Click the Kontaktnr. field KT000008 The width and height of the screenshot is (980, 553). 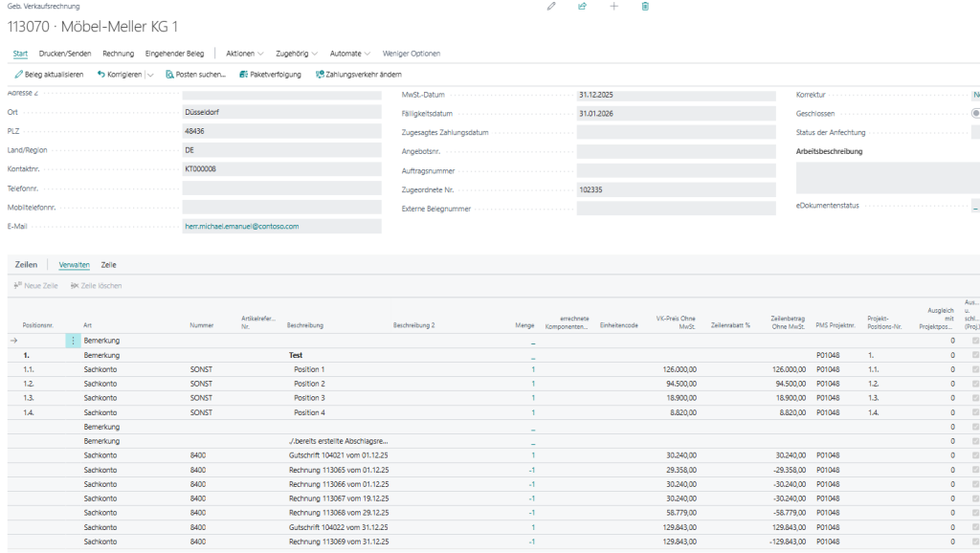point(282,168)
